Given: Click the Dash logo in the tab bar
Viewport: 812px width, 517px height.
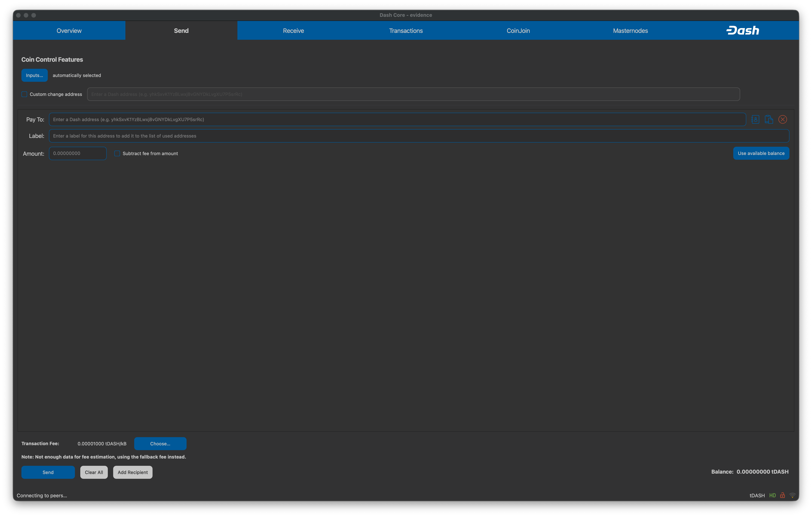Looking at the screenshot, I should tap(743, 30).
